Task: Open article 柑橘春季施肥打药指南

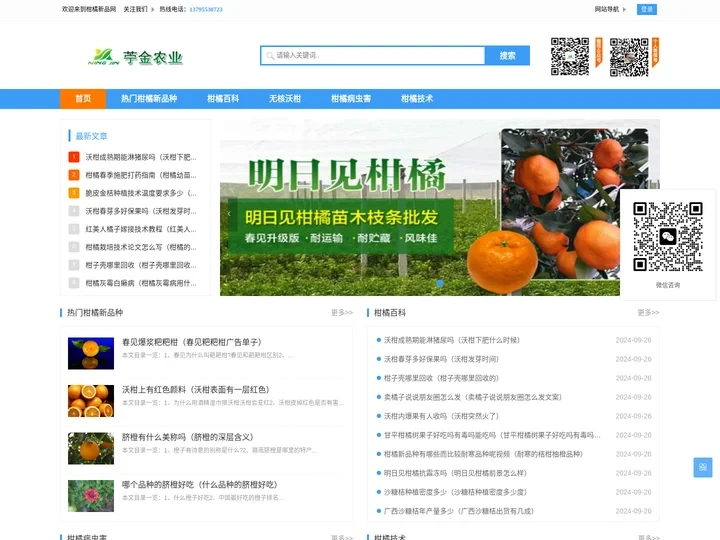Action: coord(141,175)
